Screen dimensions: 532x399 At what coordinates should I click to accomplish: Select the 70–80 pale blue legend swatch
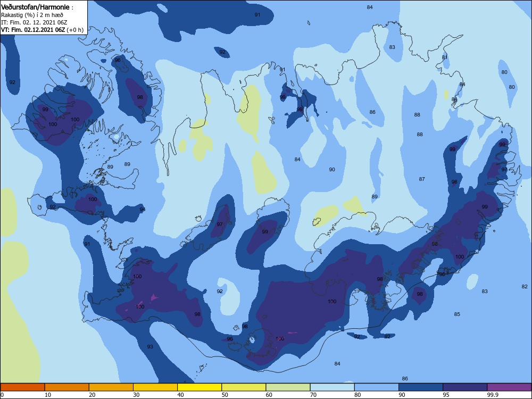point(332,387)
